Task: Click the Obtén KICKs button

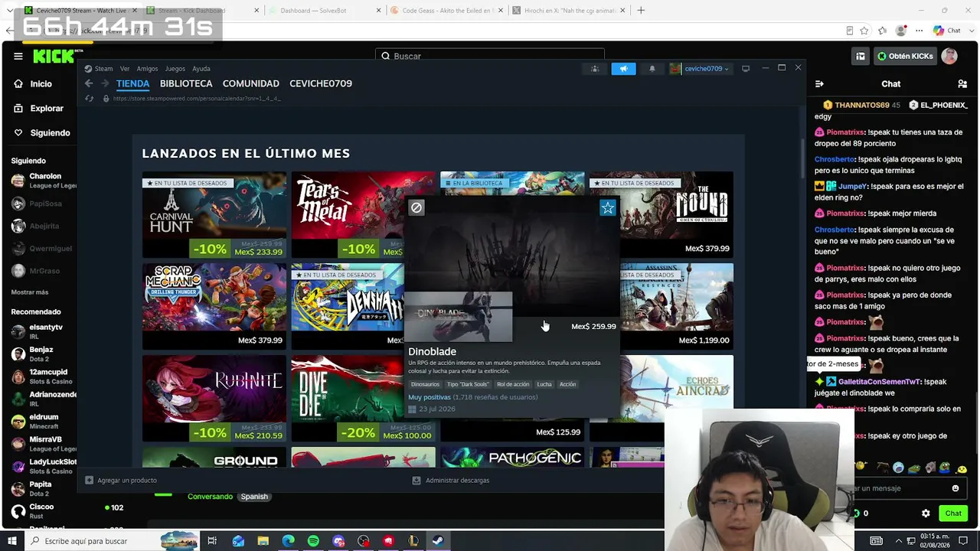Action: tap(905, 56)
